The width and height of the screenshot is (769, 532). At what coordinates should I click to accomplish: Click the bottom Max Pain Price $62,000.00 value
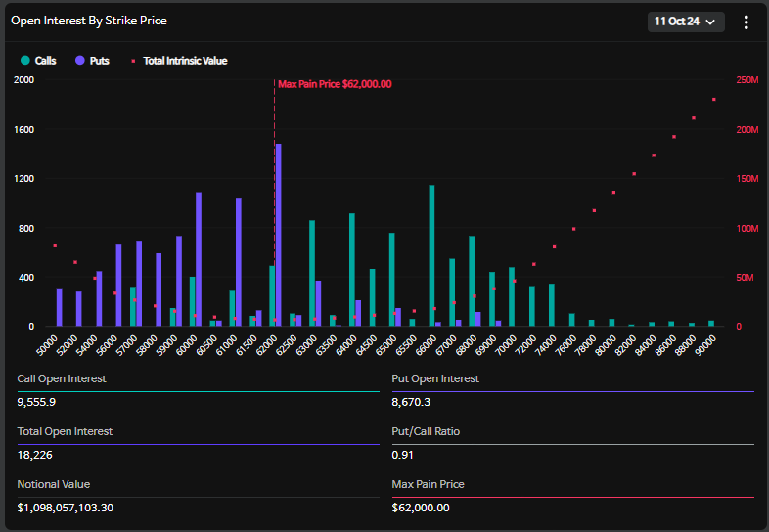pyautogui.click(x=421, y=508)
